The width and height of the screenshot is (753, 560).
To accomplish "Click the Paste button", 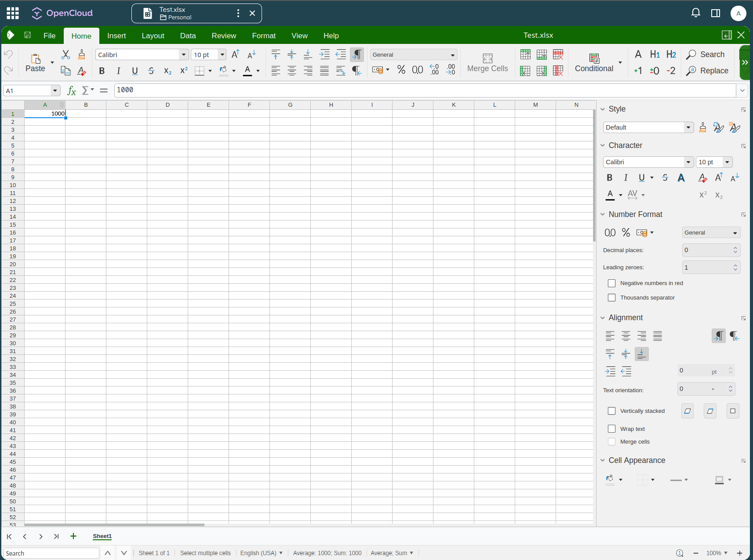I will [x=36, y=63].
